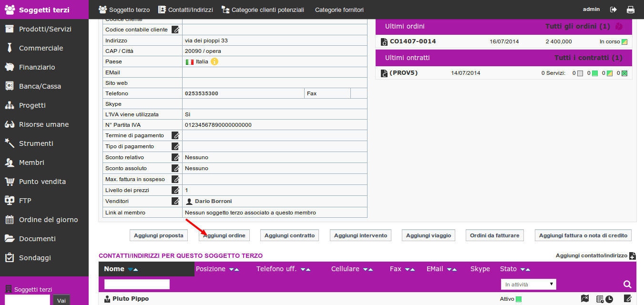Click the logout icon next to admin

[x=613, y=10]
